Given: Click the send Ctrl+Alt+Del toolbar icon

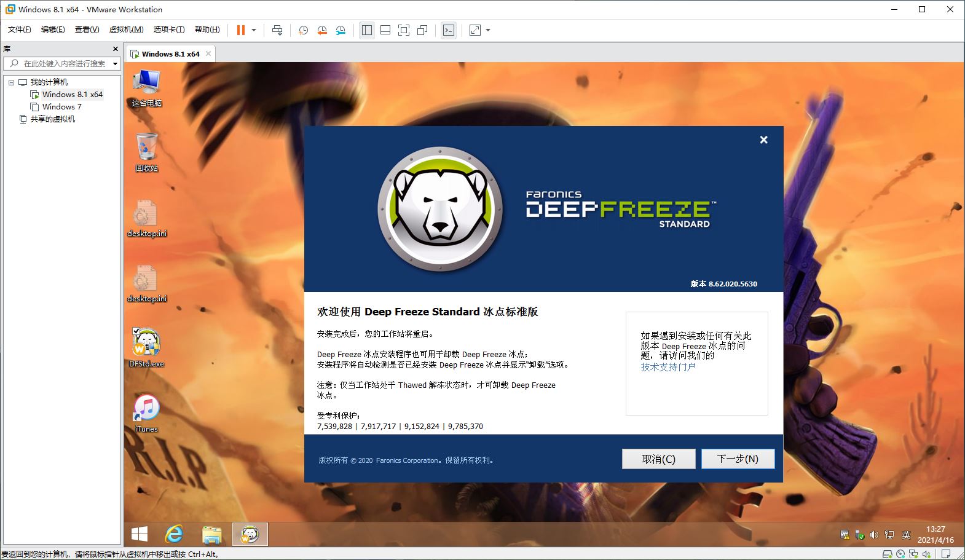Looking at the screenshot, I should click(277, 30).
